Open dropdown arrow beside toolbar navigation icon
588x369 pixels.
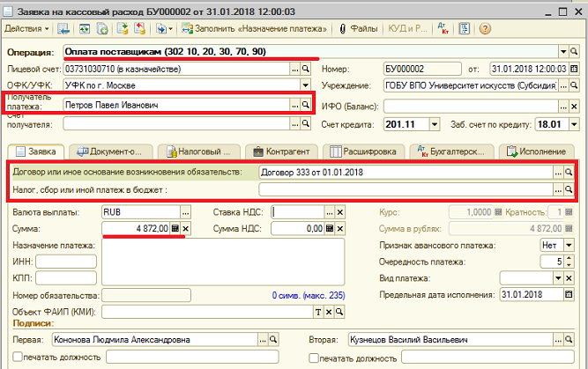click(170, 29)
